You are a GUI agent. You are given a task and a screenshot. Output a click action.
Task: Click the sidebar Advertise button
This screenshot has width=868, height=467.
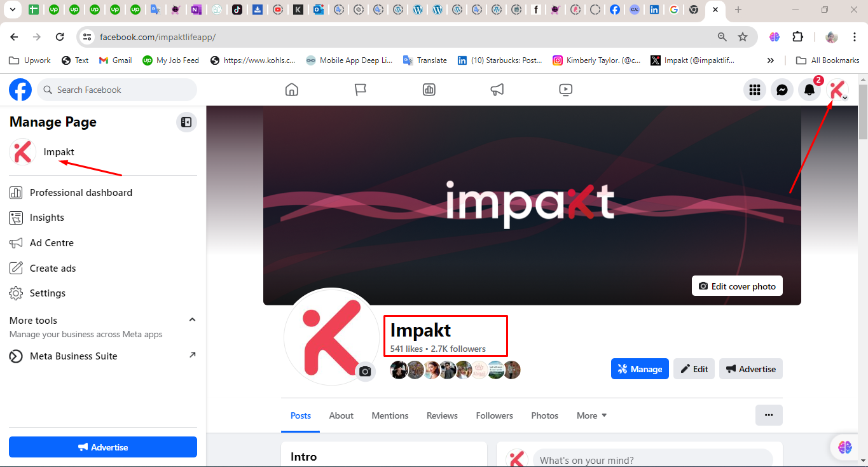pyautogui.click(x=103, y=447)
